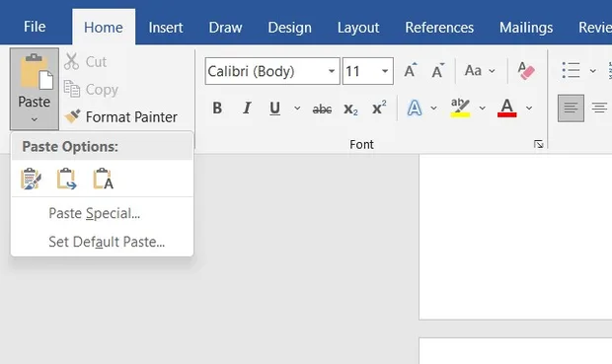612x364 pixels.
Task: Switch to the Layout tab
Action: [x=358, y=28]
